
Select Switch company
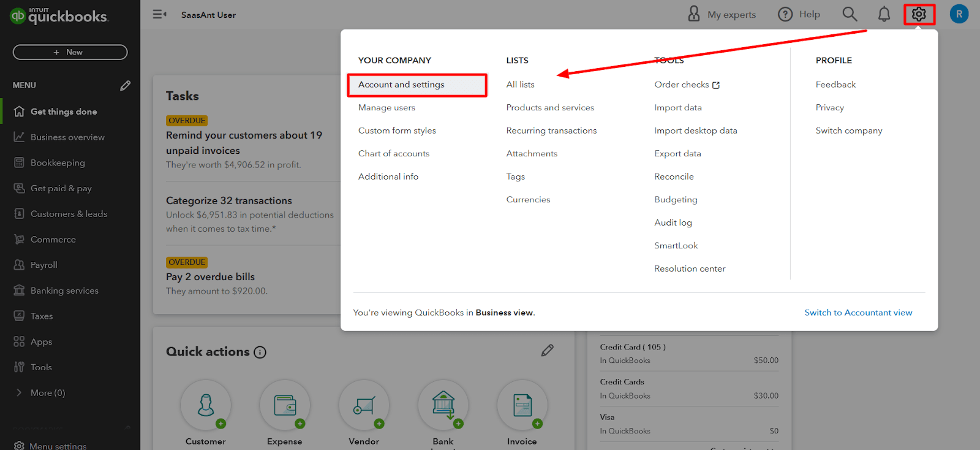point(849,131)
